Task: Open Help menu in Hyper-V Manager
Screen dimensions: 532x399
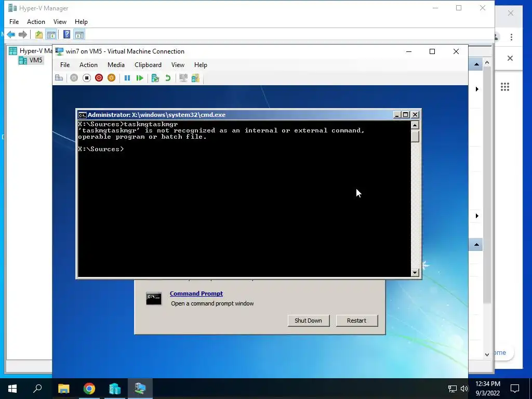Action: coord(81,22)
